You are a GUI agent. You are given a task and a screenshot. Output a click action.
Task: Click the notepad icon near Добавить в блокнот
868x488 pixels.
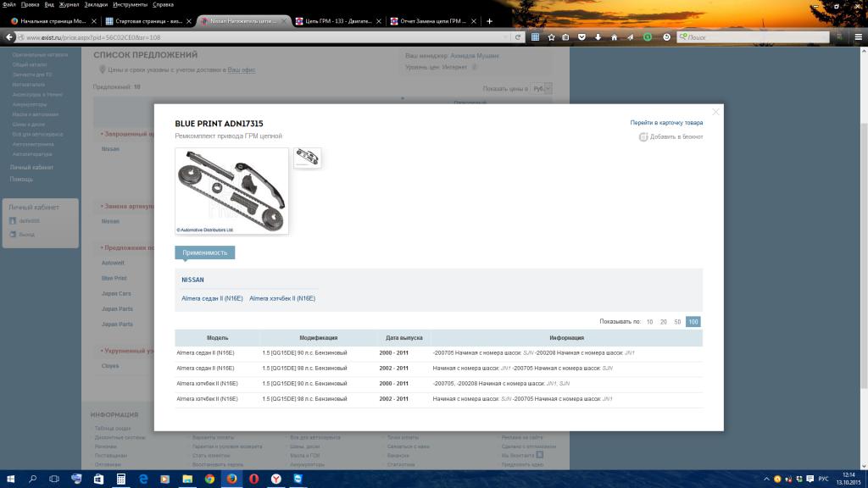pos(643,136)
